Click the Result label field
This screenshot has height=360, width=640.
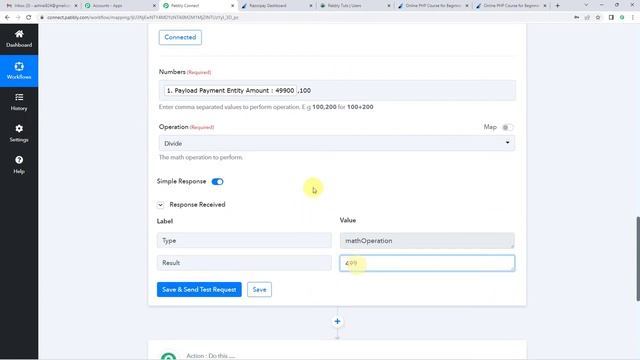(x=244, y=263)
